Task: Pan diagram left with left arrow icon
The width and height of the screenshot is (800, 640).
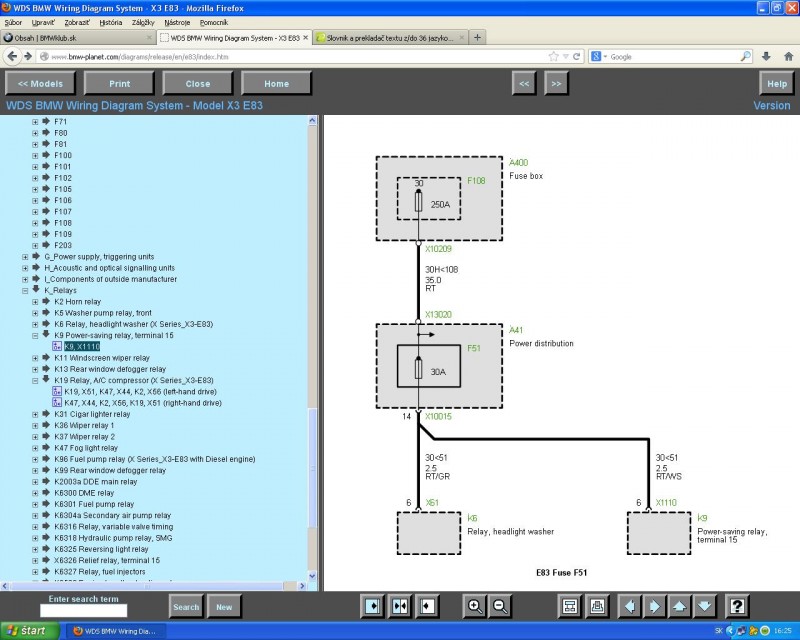Action: (x=629, y=606)
